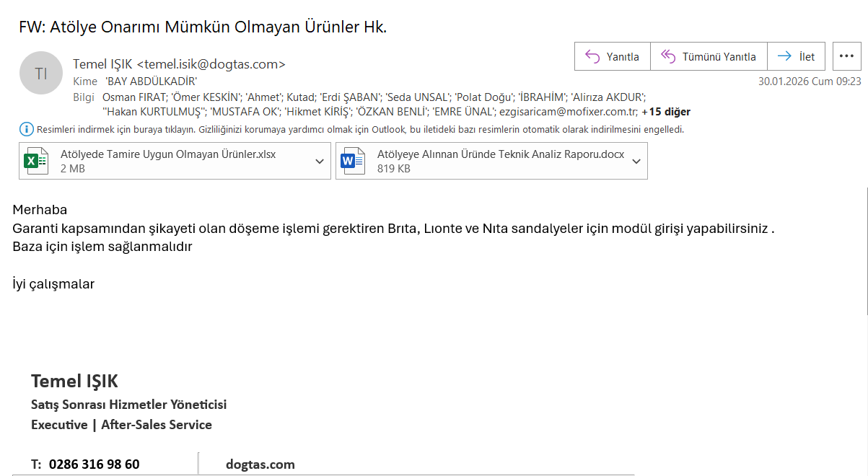Viewport: 868px width, 476px height.
Task: Click Cc recipient 'Hakan KURTULMUŞ'
Action: click(156, 112)
